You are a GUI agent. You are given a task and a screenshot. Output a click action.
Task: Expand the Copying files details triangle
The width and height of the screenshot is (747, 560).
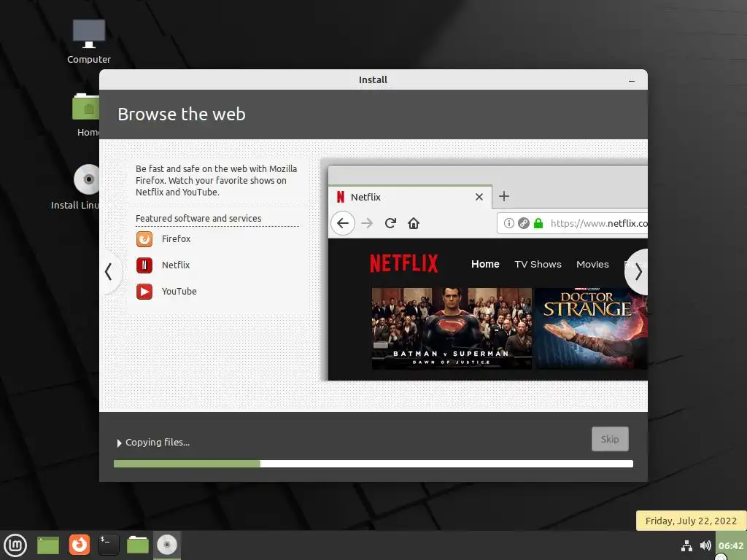(119, 443)
